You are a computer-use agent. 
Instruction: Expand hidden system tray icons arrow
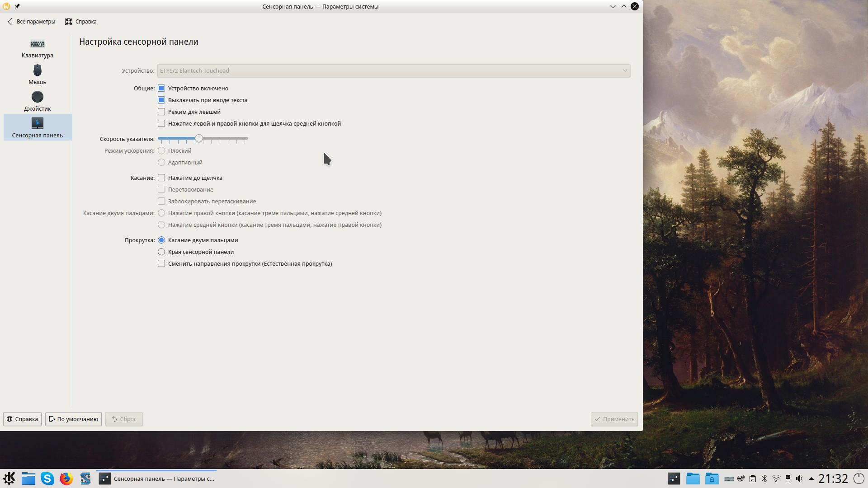click(811, 479)
